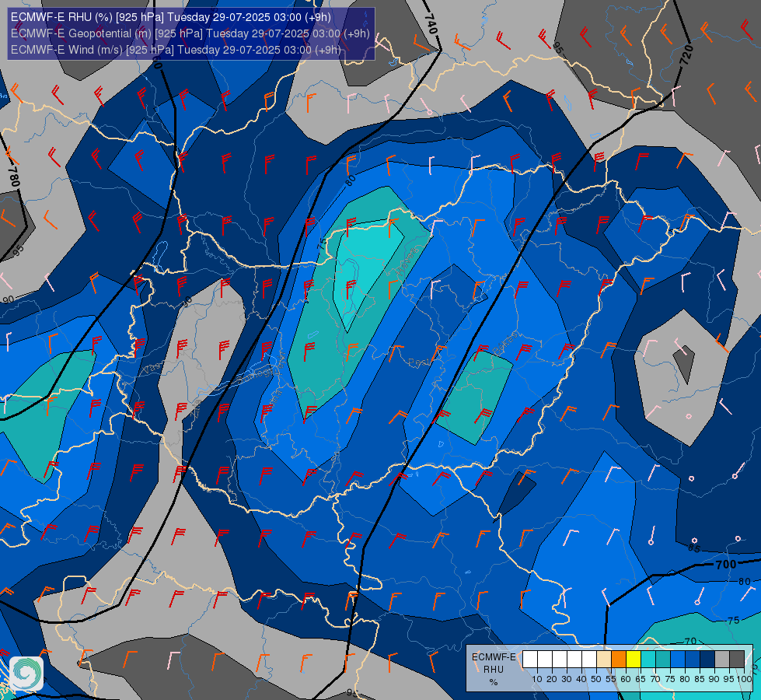This screenshot has width=761, height=700.
Task: Click the 85 humidity contour label
Action: 694,548
